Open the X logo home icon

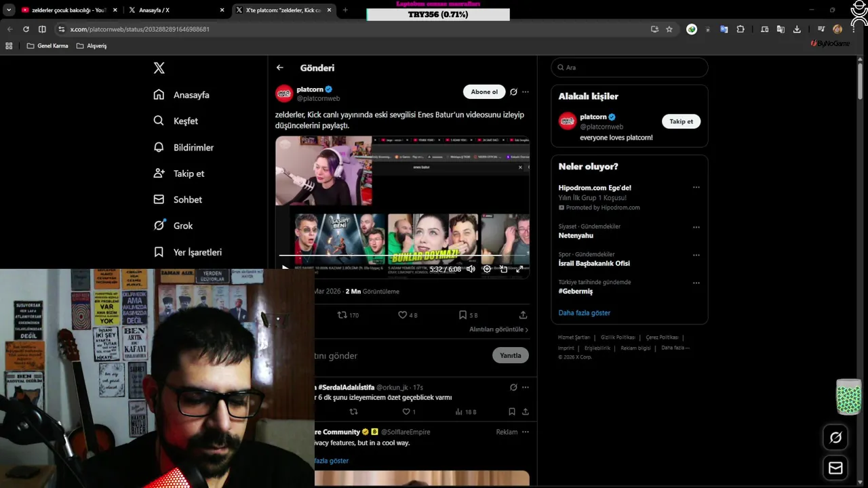[x=159, y=68]
